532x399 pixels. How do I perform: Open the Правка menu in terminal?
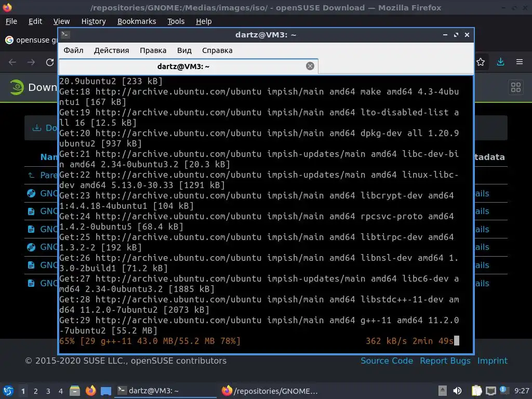pos(153,50)
